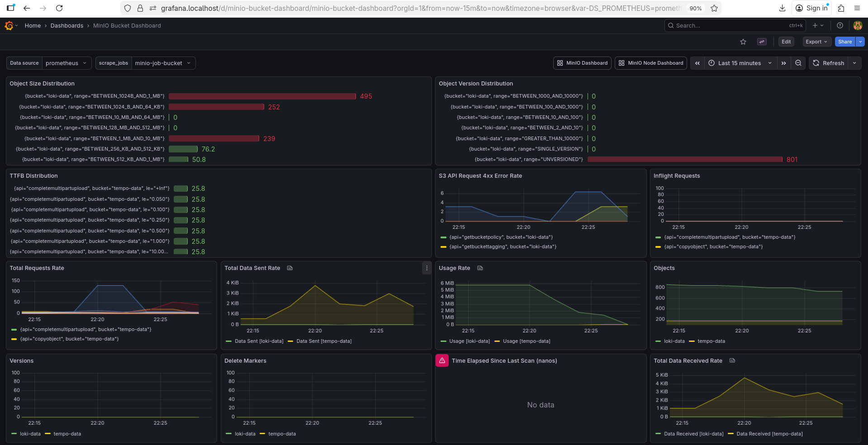Open the browser sidebar tabs view icon
Viewport: 868px width, 445px height.
pyautogui.click(x=10, y=8)
